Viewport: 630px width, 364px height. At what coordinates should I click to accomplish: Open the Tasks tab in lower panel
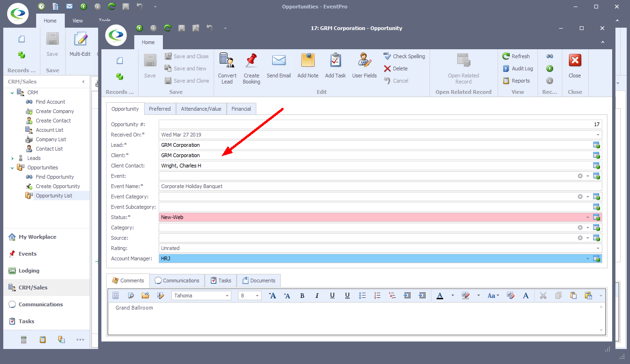(x=221, y=281)
